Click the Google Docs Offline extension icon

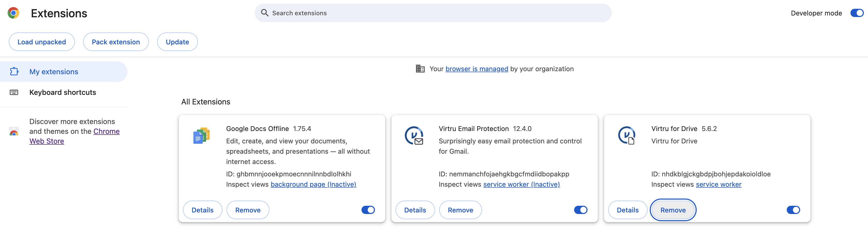202,135
